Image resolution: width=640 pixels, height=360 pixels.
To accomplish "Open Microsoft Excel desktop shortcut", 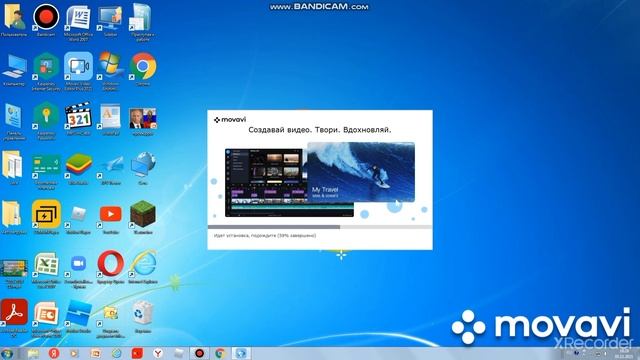I will pyautogui.click(x=46, y=264).
